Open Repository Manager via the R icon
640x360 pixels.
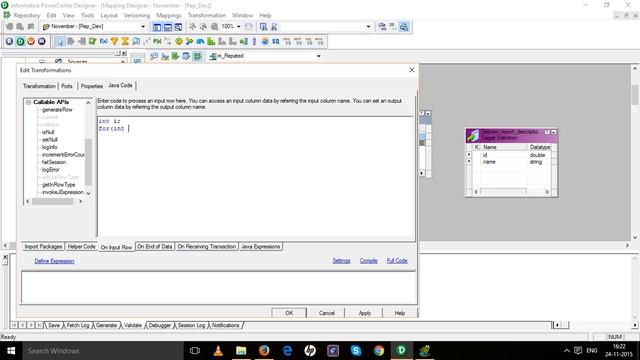[9, 41]
